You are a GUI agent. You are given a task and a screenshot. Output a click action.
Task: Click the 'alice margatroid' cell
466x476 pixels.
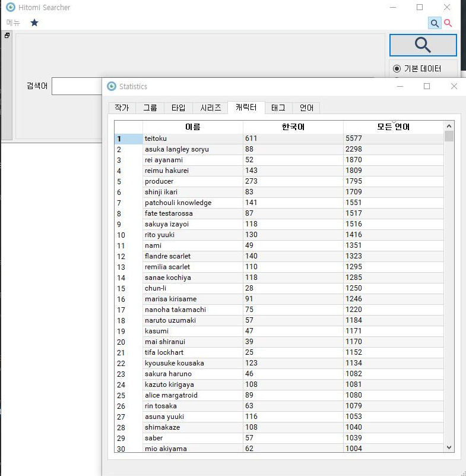[193, 396]
